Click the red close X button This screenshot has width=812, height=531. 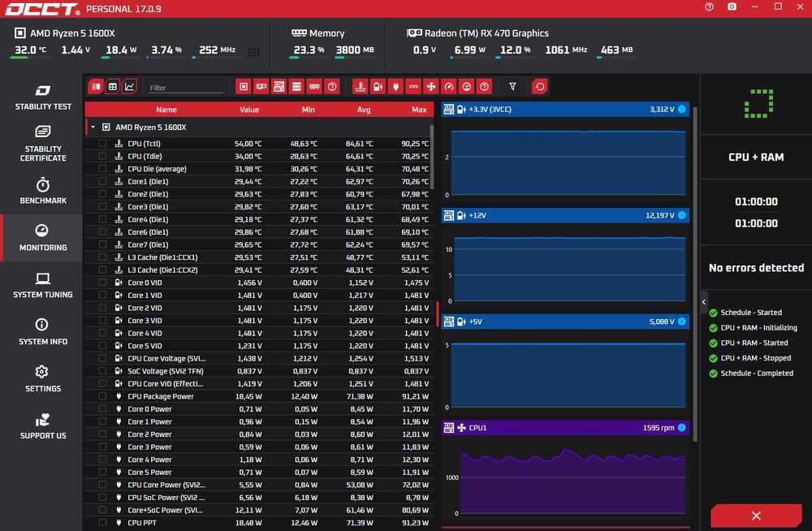[x=756, y=516]
